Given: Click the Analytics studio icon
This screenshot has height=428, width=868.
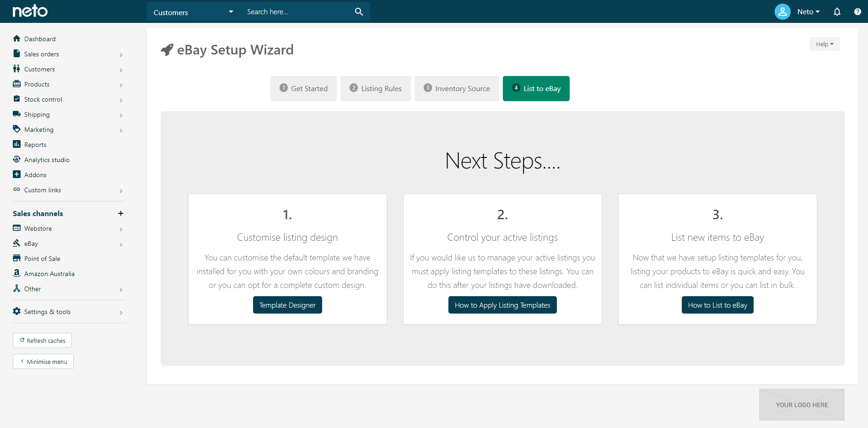Looking at the screenshot, I should pyautogui.click(x=17, y=159).
